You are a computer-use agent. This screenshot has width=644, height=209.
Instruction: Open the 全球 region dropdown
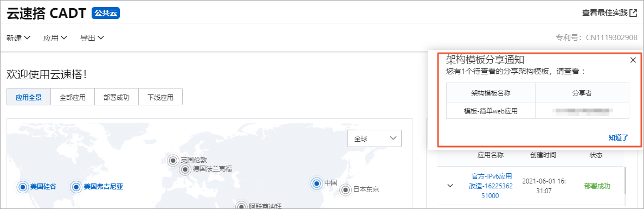[x=374, y=138]
